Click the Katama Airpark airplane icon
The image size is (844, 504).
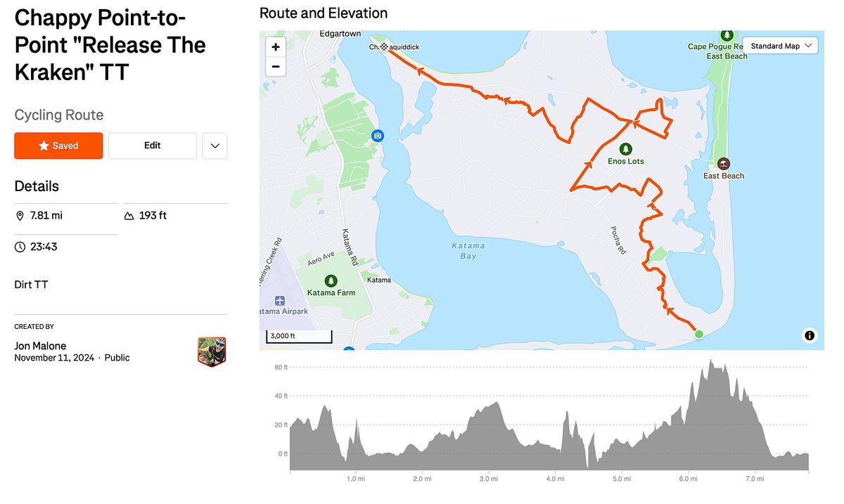(281, 300)
